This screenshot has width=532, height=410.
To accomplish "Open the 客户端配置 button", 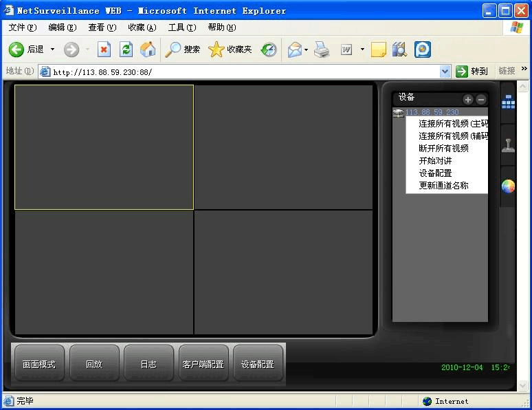I will point(203,364).
